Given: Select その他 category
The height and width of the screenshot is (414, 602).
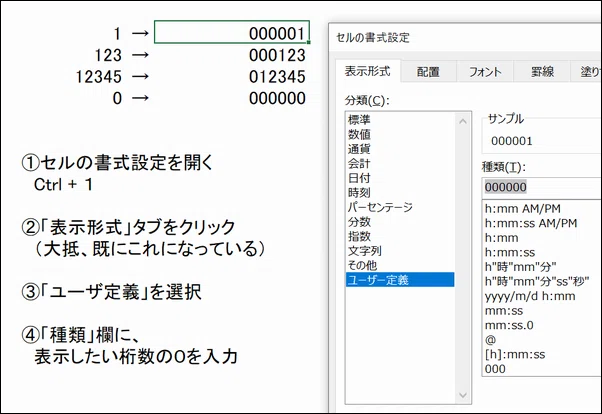Looking at the screenshot, I should click(400, 265).
